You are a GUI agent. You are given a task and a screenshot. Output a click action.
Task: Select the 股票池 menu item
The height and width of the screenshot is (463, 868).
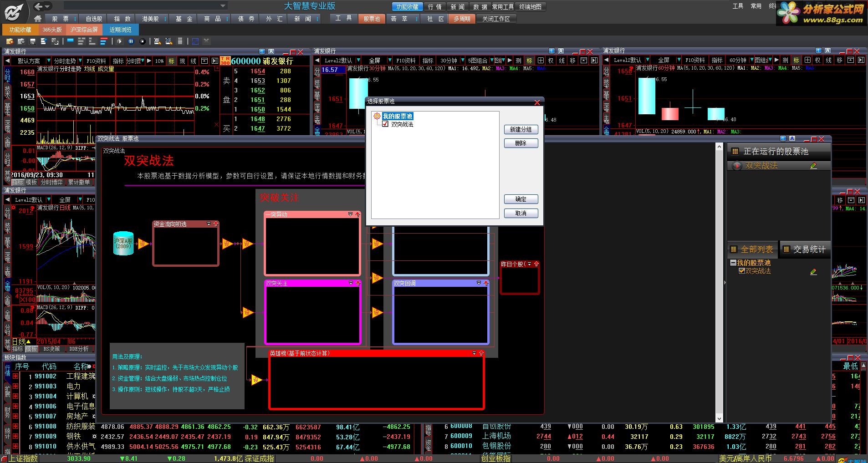click(x=372, y=19)
